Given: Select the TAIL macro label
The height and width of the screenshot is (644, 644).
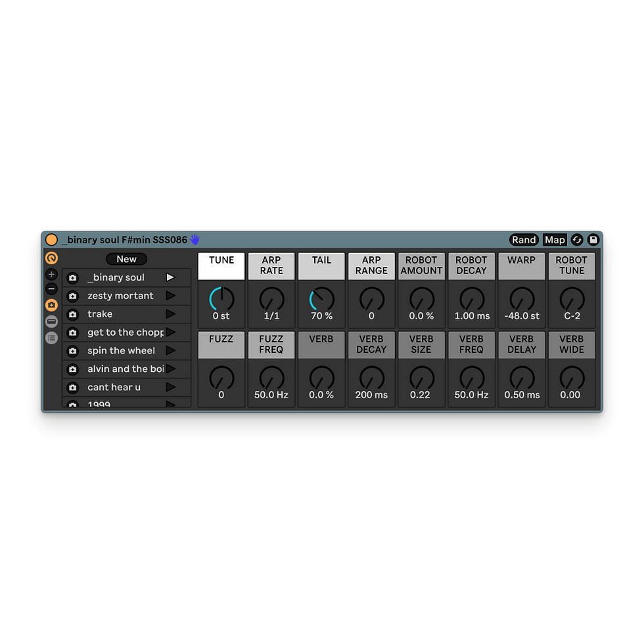Looking at the screenshot, I should 321,265.
